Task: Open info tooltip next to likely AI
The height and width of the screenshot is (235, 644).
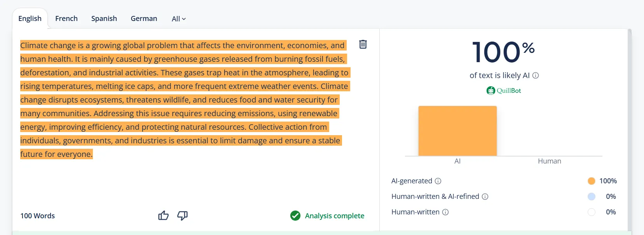Action: click(x=536, y=75)
